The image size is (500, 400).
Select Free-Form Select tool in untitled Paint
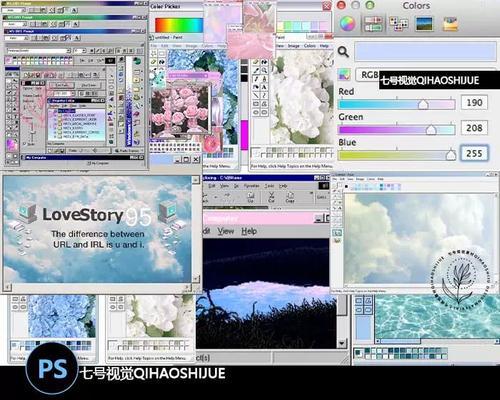click(x=154, y=53)
